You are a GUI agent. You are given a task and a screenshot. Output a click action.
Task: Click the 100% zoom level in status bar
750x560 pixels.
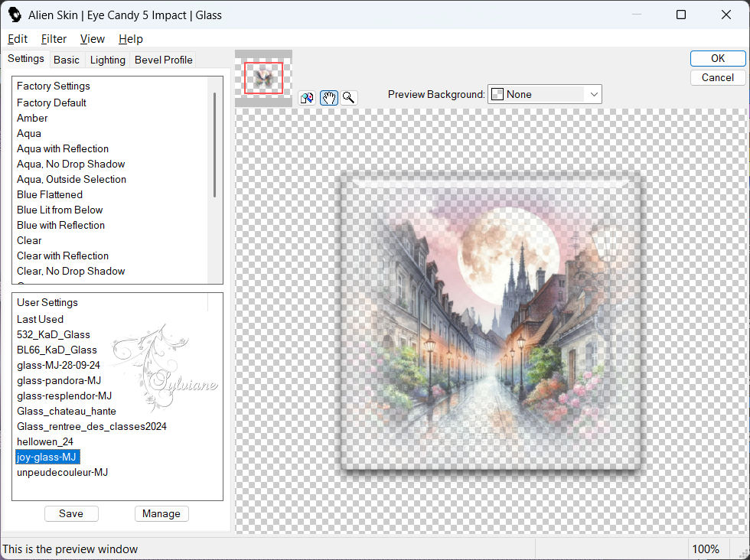click(706, 549)
